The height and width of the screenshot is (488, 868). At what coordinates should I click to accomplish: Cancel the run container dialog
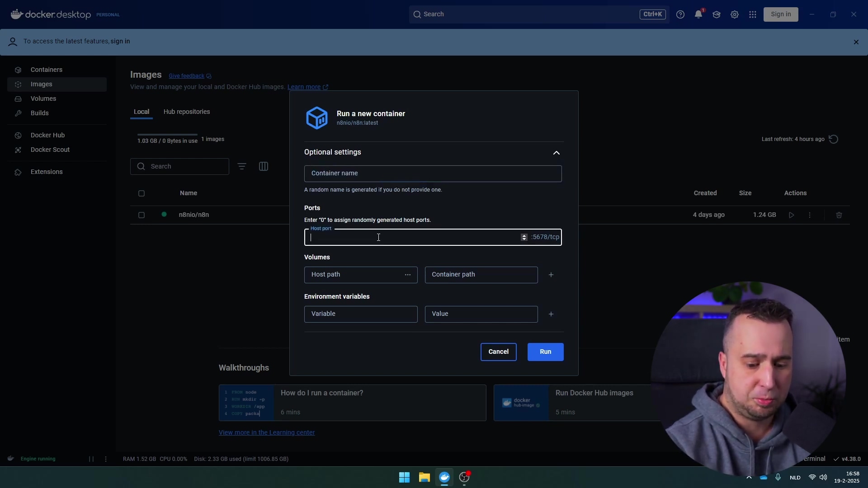(499, 352)
